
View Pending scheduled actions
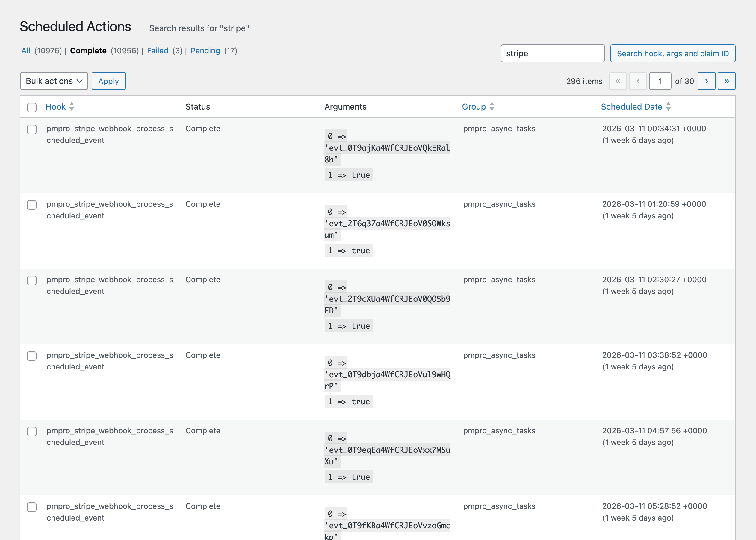(x=205, y=51)
